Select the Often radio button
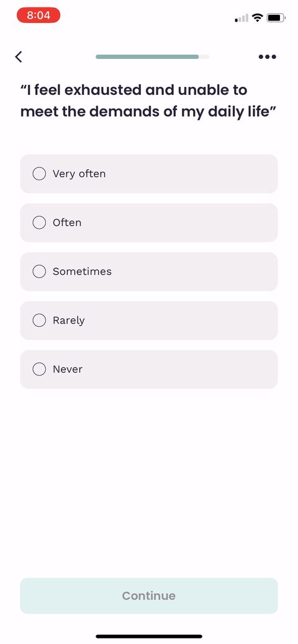The image size is (298, 644). click(x=39, y=223)
